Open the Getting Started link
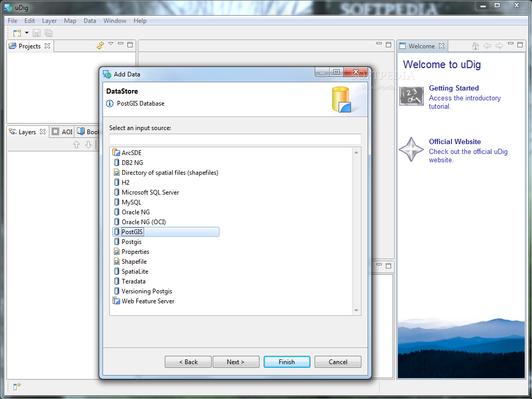Viewport: 532px width, 399px height. click(453, 88)
